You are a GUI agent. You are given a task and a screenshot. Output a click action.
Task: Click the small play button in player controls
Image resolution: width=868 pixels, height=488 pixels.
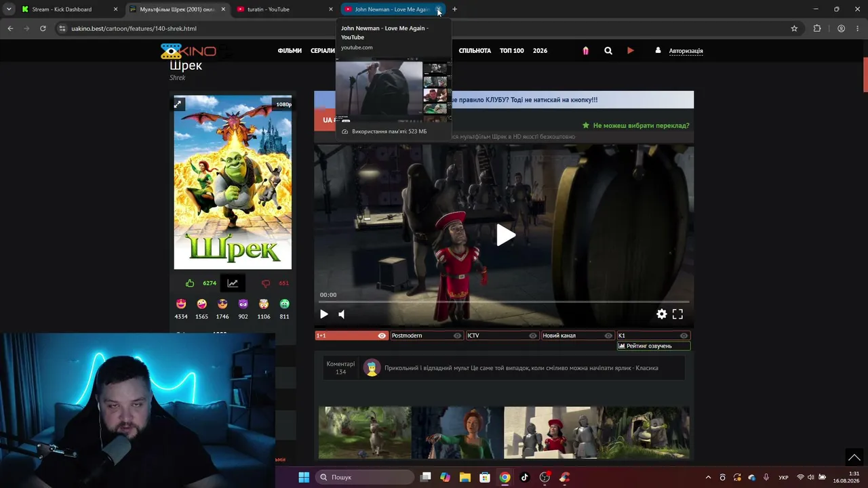pyautogui.click(x=324, y=314)
